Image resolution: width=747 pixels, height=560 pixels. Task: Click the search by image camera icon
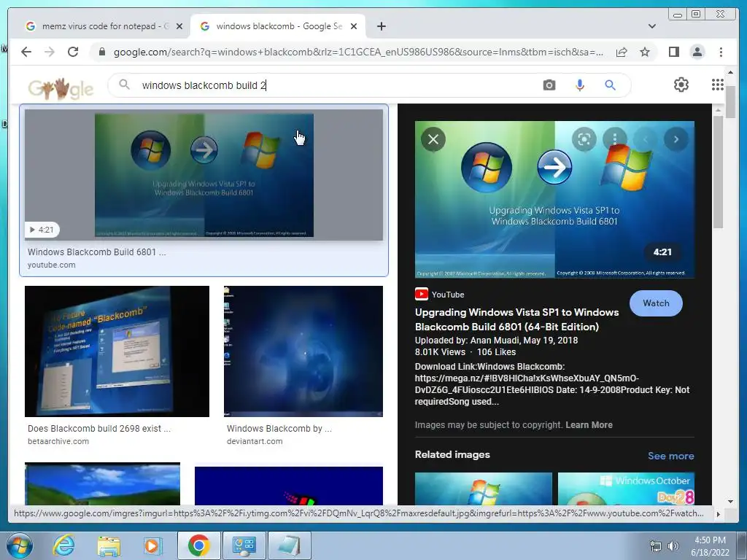pos(549,85)
